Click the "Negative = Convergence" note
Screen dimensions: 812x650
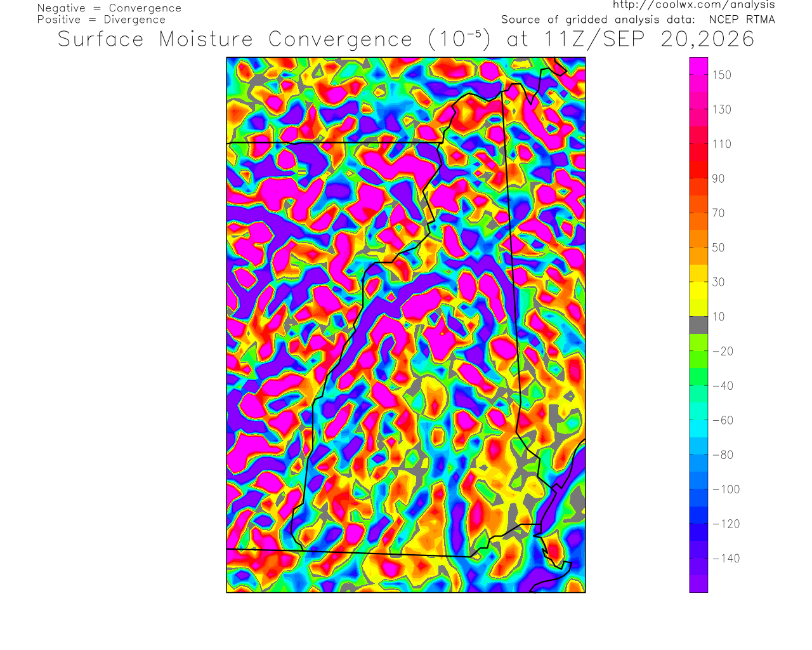pos(109,8)
